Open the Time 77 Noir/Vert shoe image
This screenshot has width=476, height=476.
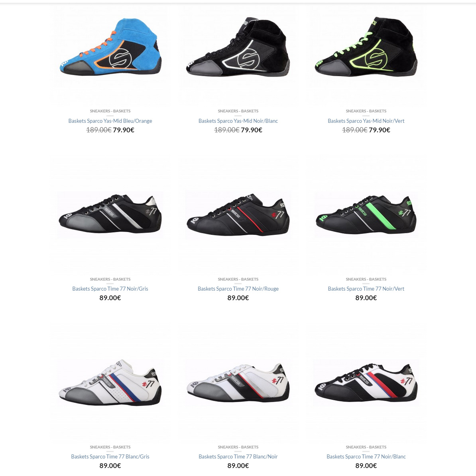tap(366, 214)
